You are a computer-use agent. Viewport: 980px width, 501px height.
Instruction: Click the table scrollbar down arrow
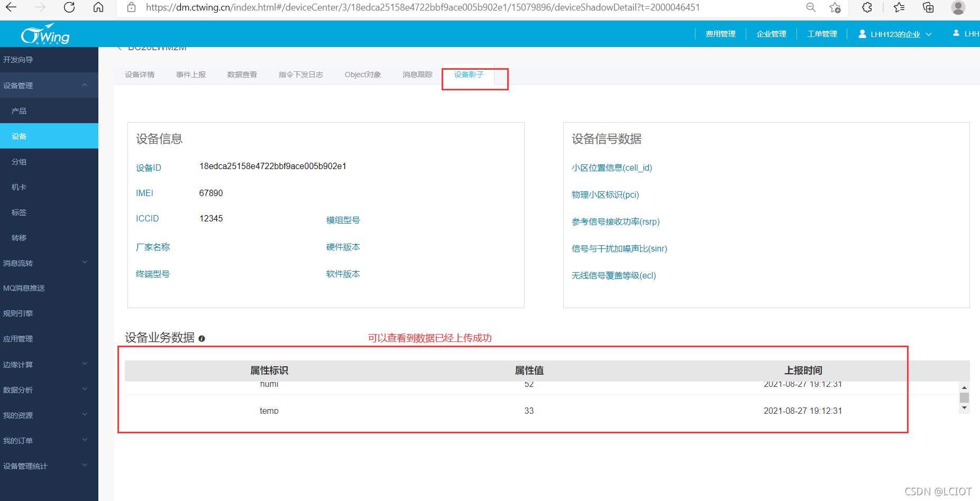point(964,408)
